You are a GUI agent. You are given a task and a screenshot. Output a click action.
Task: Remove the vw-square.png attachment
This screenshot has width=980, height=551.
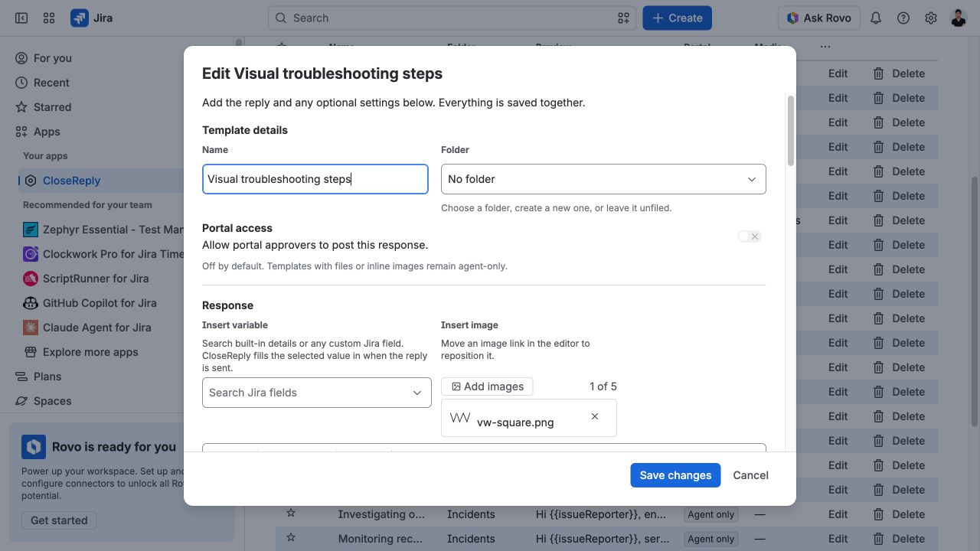point(595,416)
